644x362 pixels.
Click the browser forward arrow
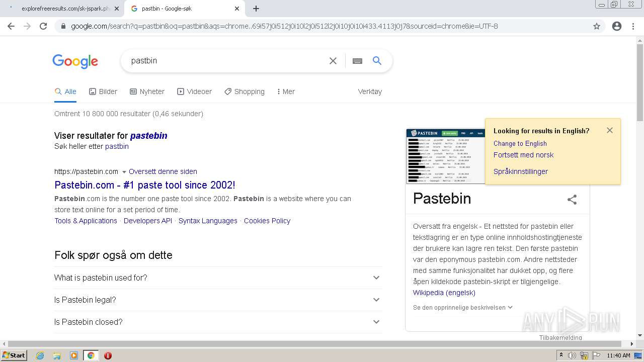(27, 26)
